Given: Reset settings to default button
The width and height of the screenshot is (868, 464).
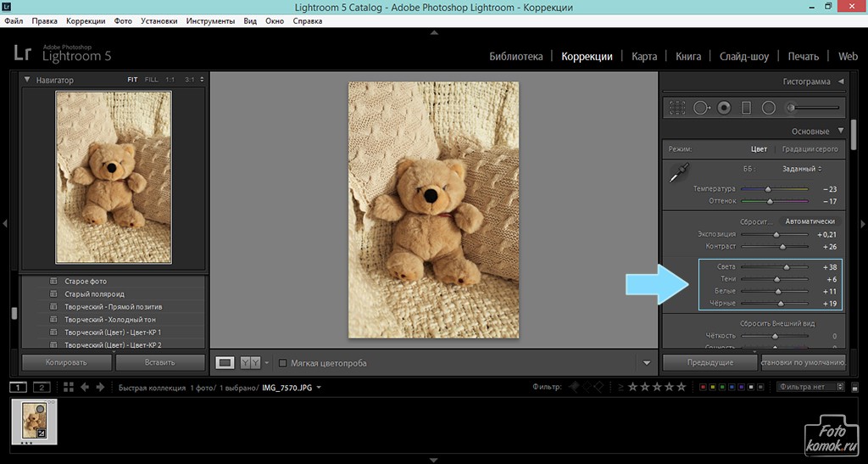Looking at the screenshot, I should pyautogui.click(x=804, y=363).
